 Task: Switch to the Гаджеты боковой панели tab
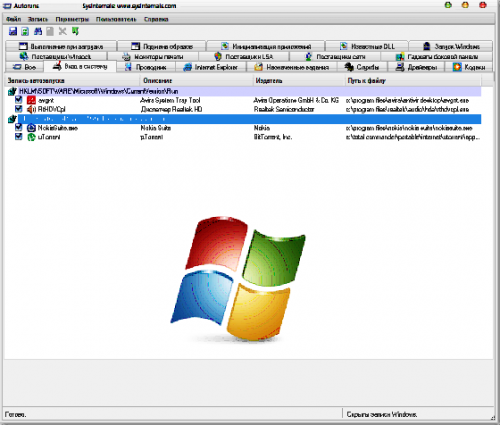point(437,56)
